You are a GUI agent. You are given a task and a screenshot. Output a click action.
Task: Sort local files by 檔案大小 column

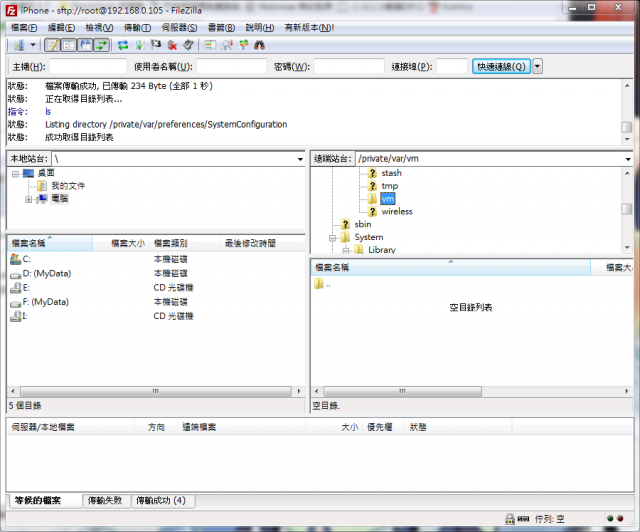120,243
